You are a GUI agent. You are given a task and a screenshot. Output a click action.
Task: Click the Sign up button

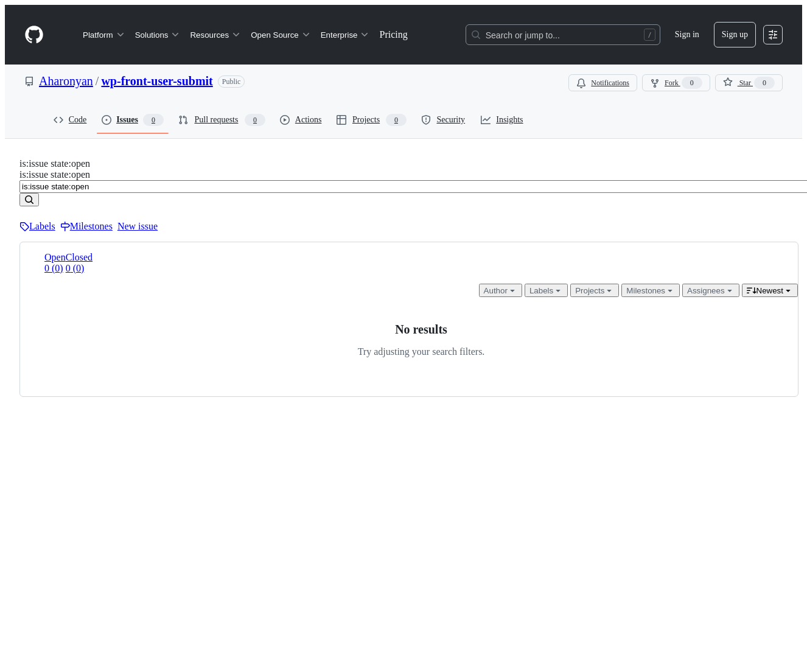click(x=735, y=35)
